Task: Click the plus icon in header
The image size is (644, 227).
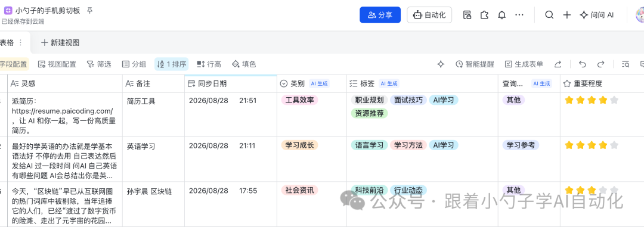Action: point(567,15)
